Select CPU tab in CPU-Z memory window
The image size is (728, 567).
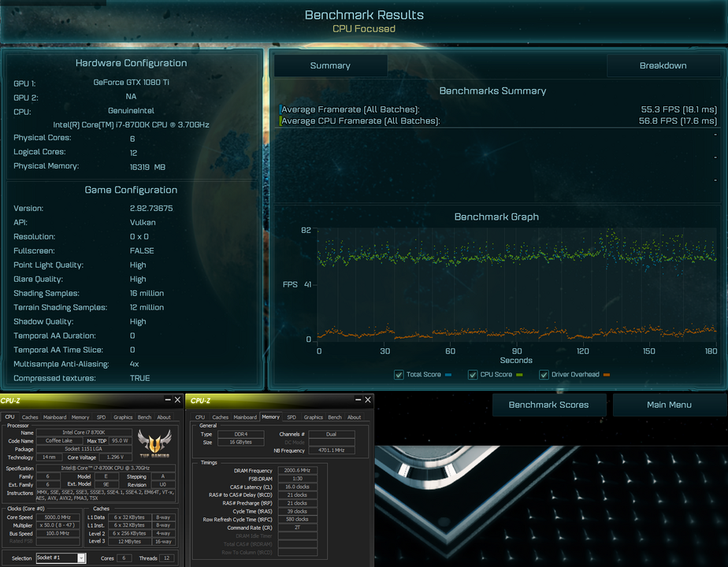click(200, 417)
